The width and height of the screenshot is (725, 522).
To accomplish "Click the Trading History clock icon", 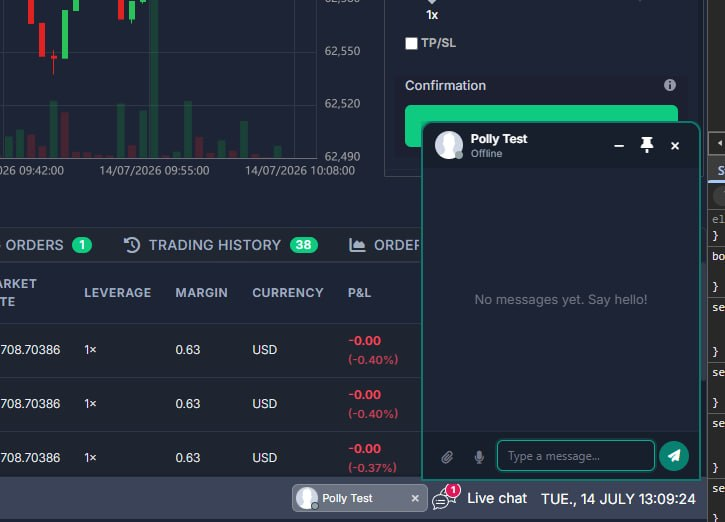I will point(132,245).
